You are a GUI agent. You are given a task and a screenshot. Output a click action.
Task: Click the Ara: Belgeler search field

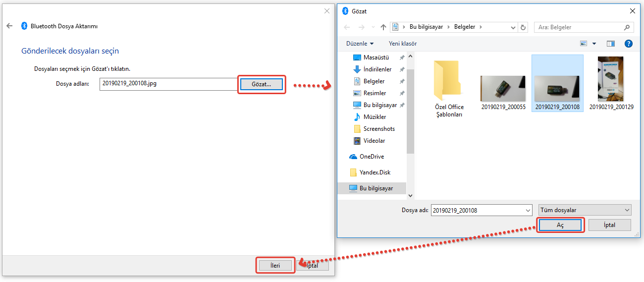[x=580, y=27]
